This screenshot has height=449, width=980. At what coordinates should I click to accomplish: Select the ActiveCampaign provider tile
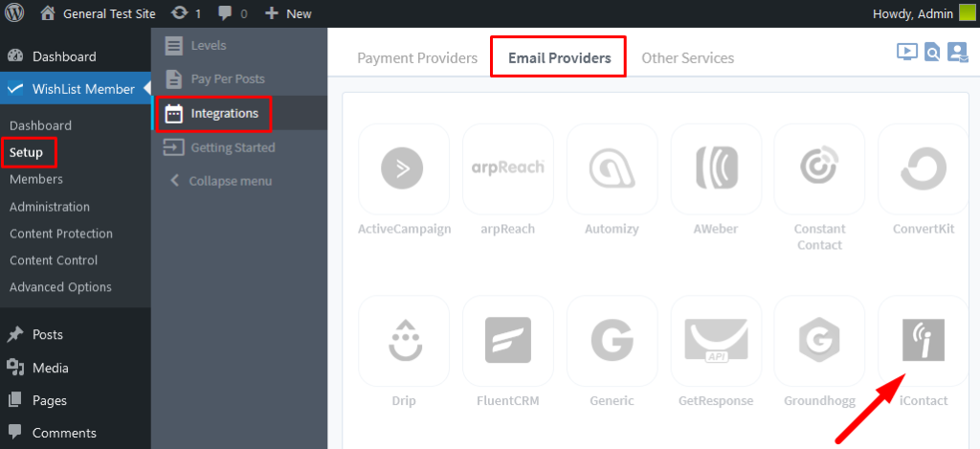pyautogui.click(x=403, y=169)
